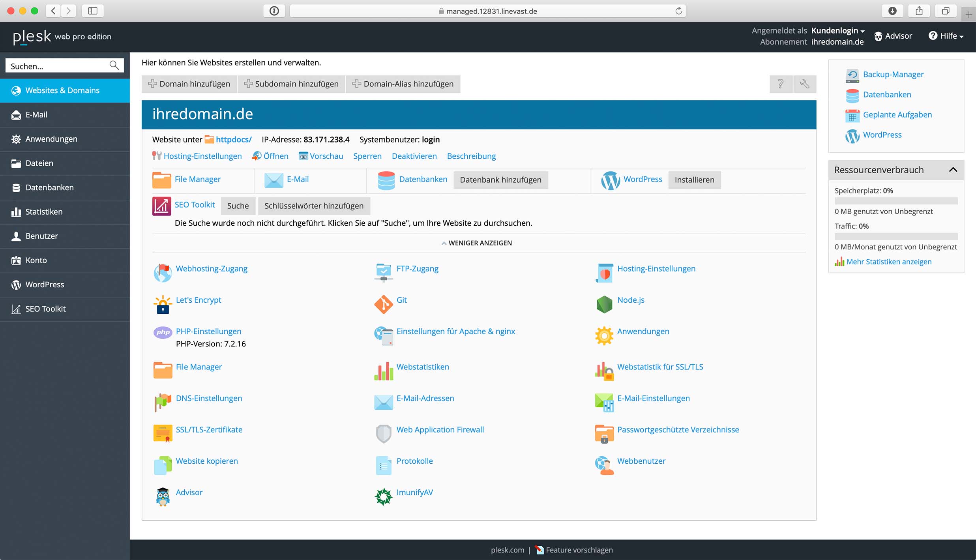Click the Webstatistiken bar chart icon
The height and width of the screenshot is (560, 976).
coord(384,371)
